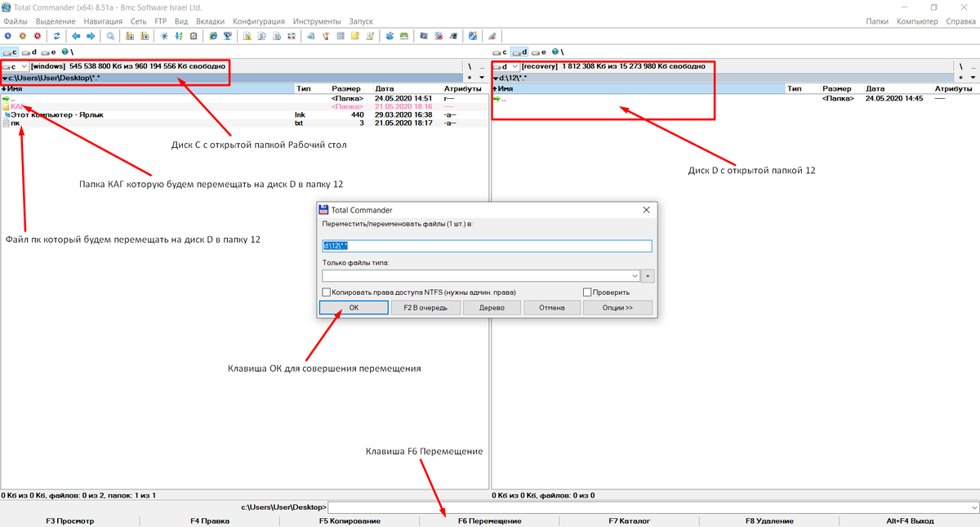Click the Дерево button in dialog

(492, 308)
